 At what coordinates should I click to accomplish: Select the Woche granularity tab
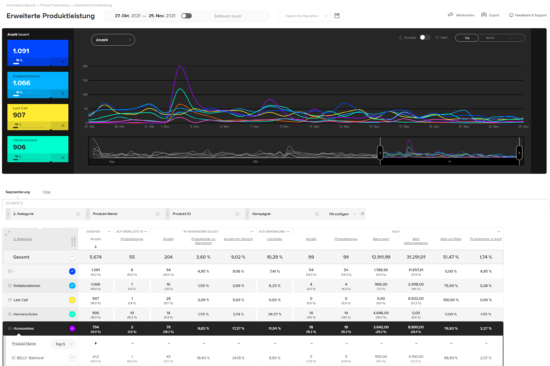(490, 38)
